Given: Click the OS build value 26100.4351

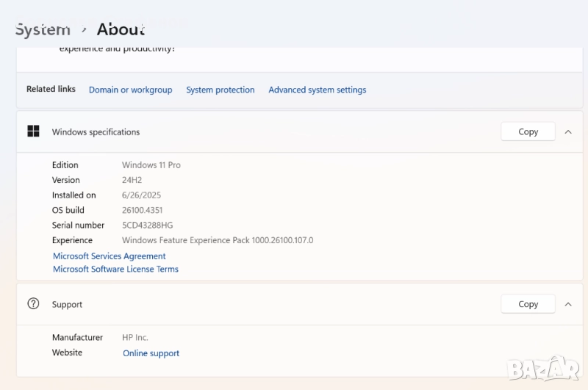Looking at the screenshot, I should 143,210.
